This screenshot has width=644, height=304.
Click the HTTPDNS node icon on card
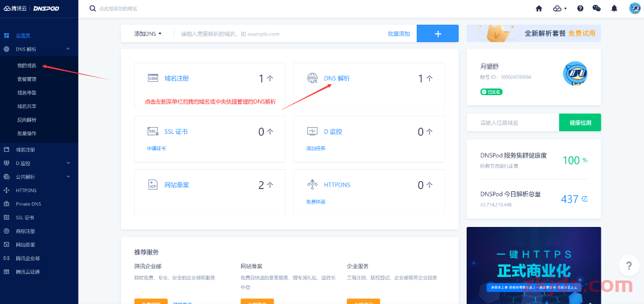(x=313, y=185)
